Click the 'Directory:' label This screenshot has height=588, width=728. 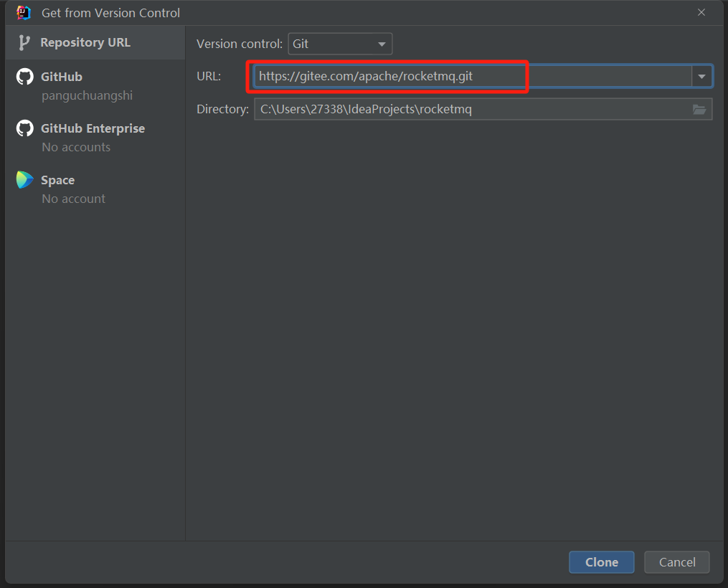(x=222, y=109)
